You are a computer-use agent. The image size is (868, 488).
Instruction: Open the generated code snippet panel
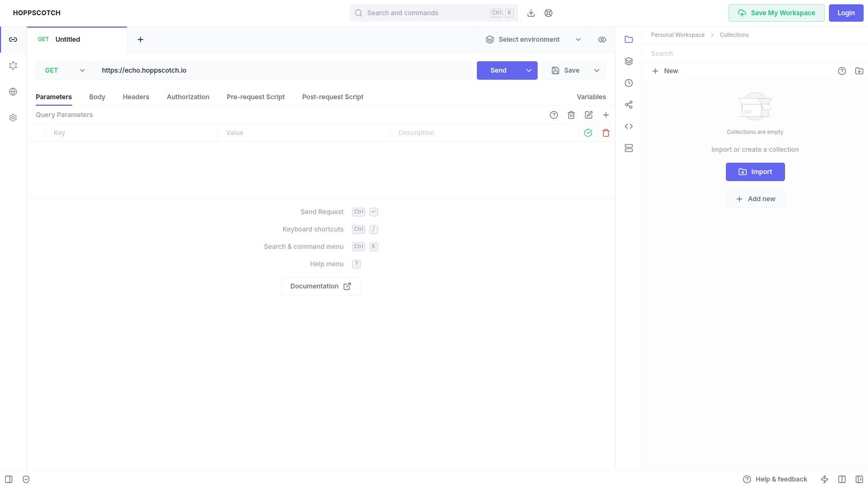pyautogui.click(x=628, y=126)
